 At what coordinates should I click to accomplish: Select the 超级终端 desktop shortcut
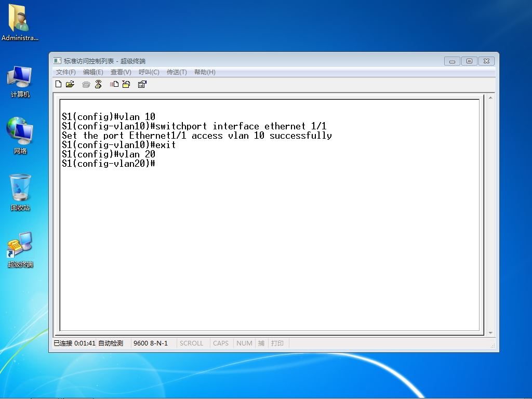20,250
